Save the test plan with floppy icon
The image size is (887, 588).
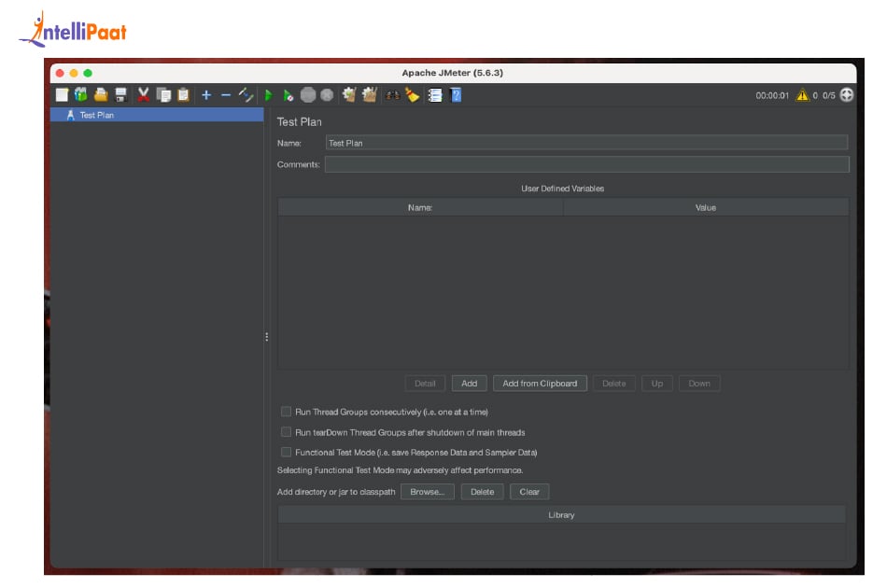(x=120, y=95)
